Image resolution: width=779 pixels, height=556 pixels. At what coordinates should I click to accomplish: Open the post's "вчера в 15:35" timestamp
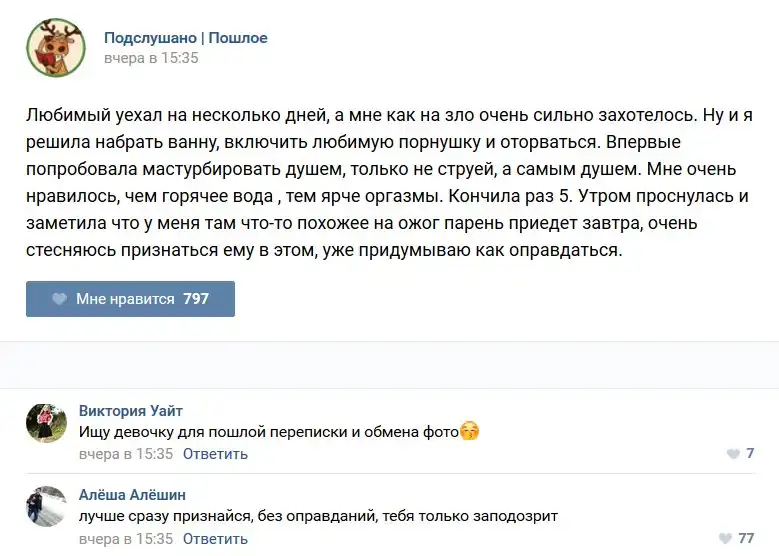[x=151, y=58]
